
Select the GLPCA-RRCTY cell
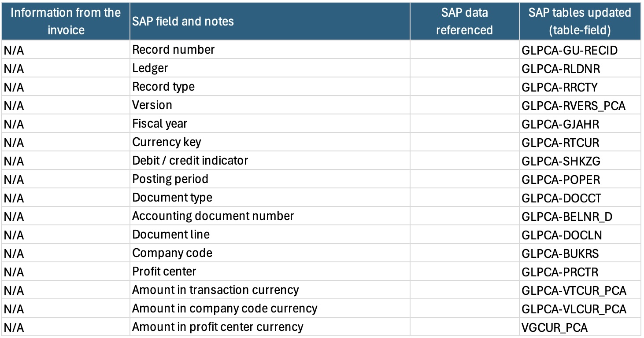coord(580,87)
